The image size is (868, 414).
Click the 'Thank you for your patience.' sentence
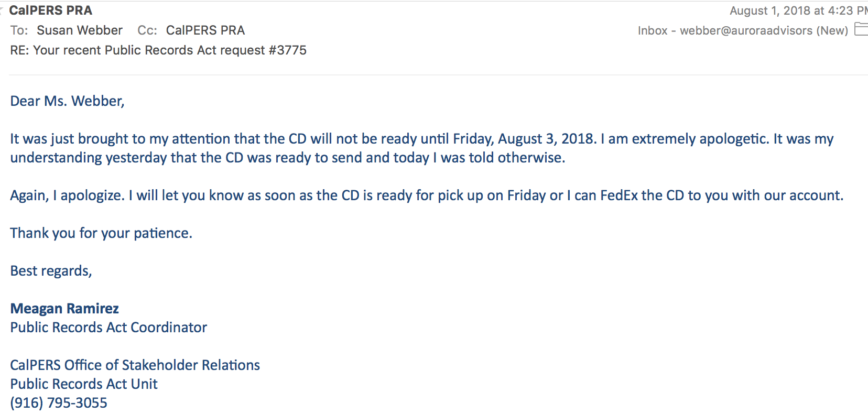101,233
